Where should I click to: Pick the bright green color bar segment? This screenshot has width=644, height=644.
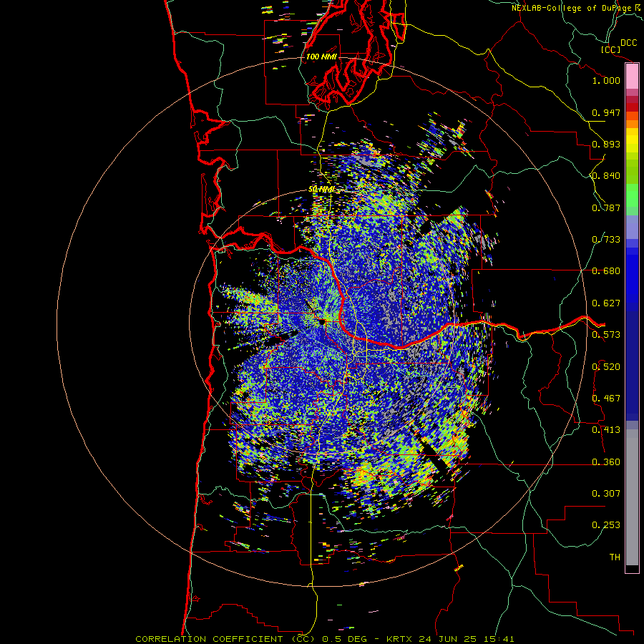pos(632,195)
